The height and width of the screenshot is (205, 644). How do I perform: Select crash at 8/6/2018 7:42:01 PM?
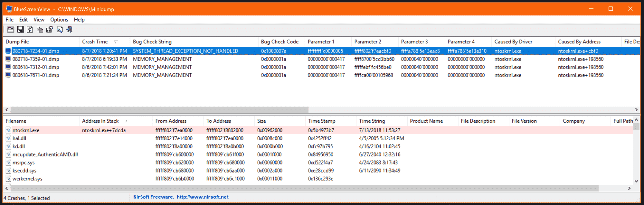(x=105, y=67)
